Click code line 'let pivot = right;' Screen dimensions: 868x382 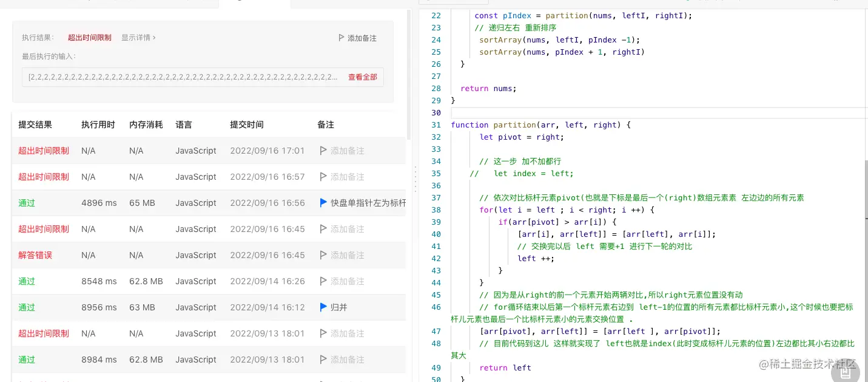click(522, 137)
